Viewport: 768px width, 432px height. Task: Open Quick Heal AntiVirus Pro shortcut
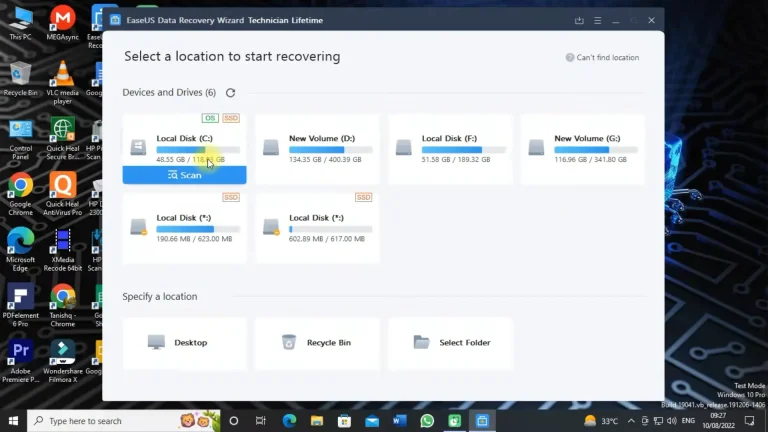click(63, 194)
